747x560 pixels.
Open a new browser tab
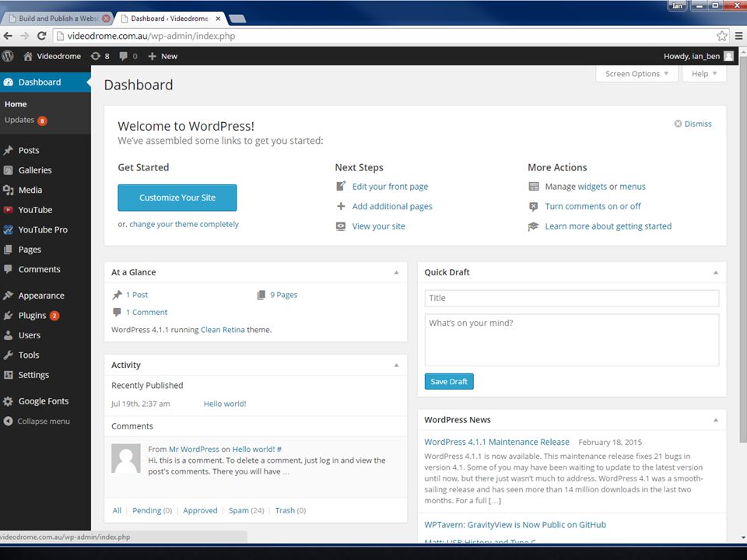click(237, 19)
